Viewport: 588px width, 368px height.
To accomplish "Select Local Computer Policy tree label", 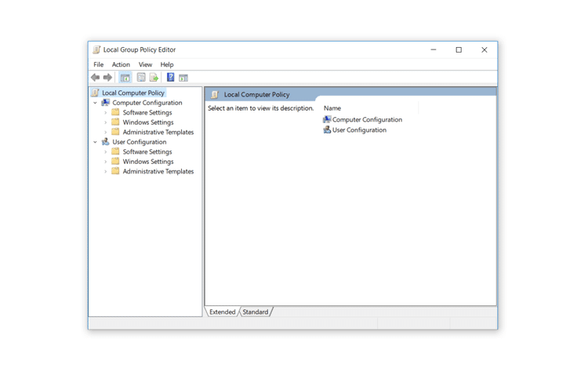I will click(133, 93).
